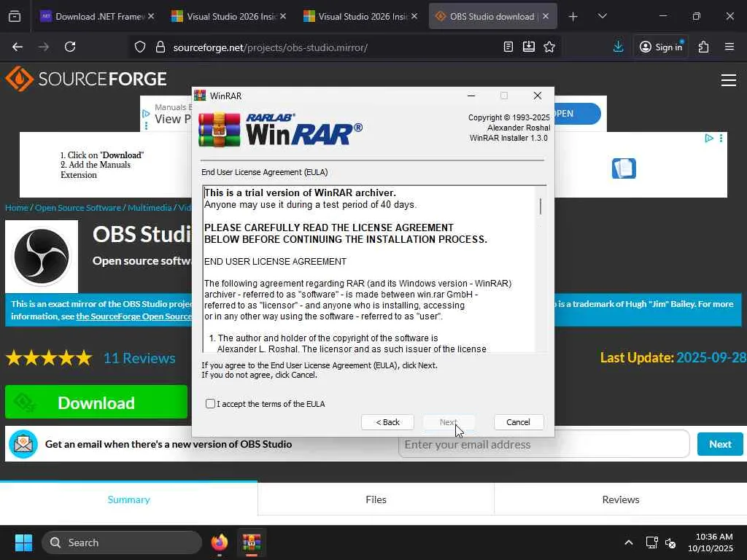Select the Files tab
The image size is (747, 560).
(376, 499)
